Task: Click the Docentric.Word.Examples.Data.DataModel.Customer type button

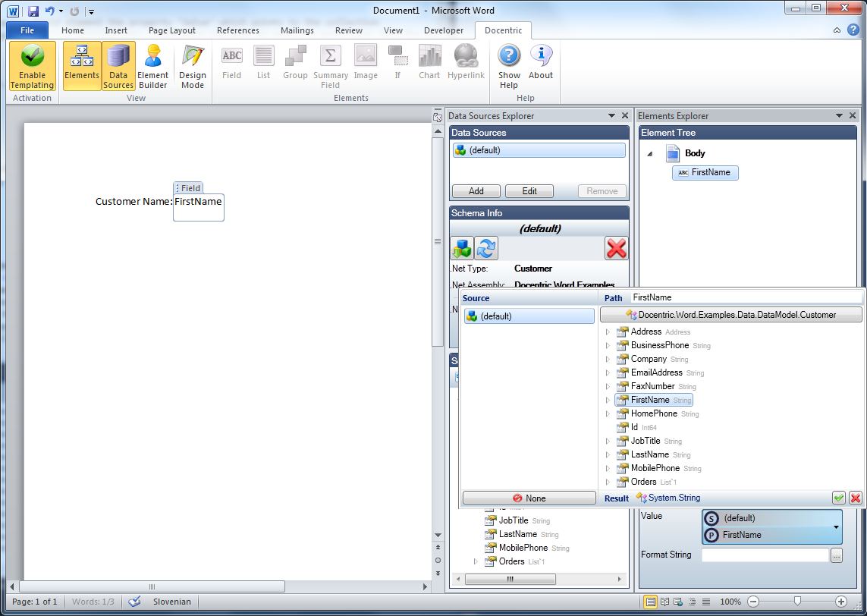Action: pos(730,315)
